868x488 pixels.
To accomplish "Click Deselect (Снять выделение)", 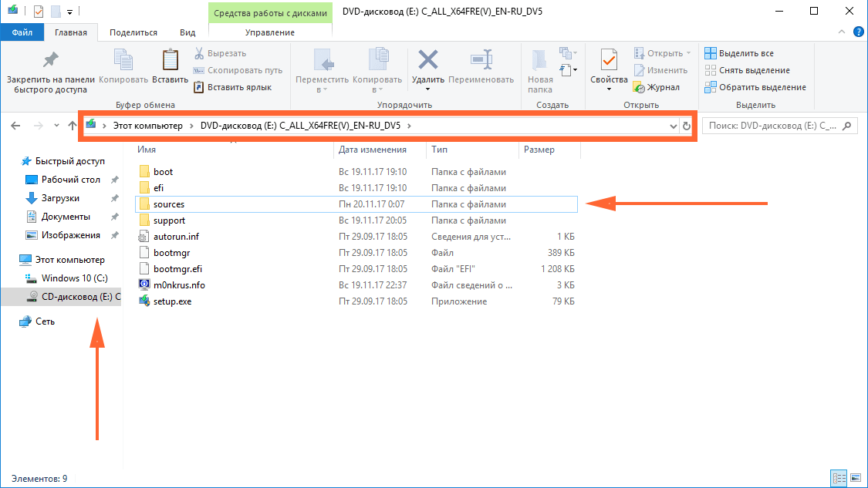I will click(747, 70).
